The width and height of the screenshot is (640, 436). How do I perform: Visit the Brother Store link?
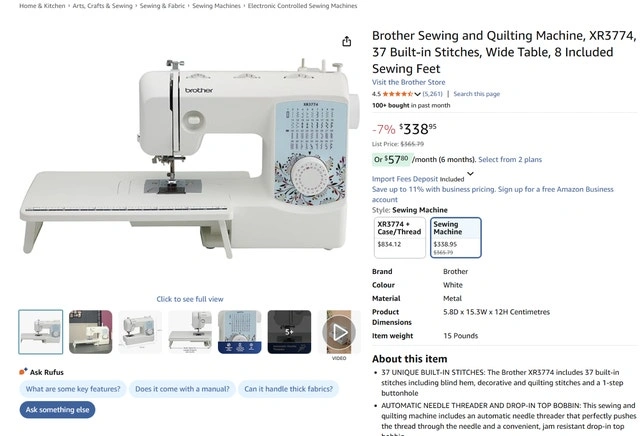409,82
